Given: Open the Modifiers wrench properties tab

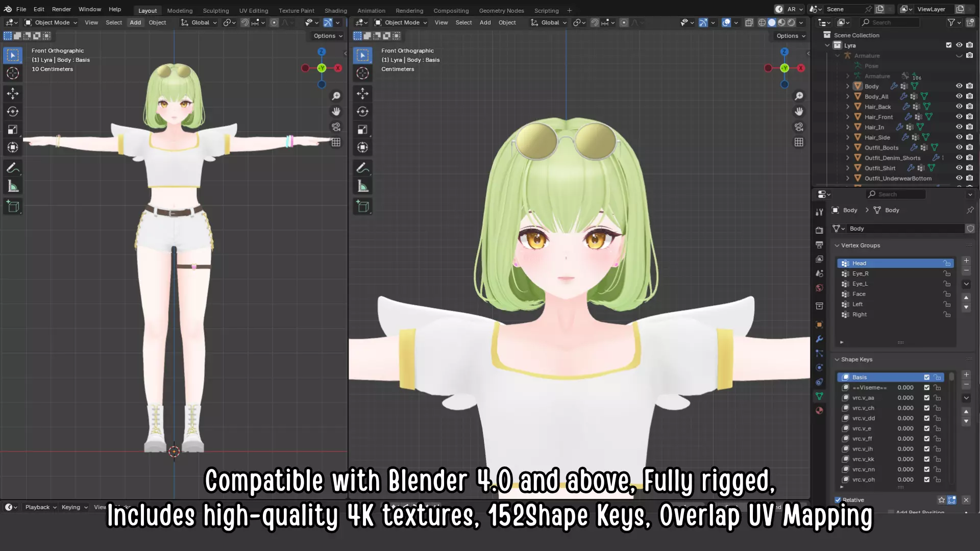Looking at the screenshot, I should point(819,339).
